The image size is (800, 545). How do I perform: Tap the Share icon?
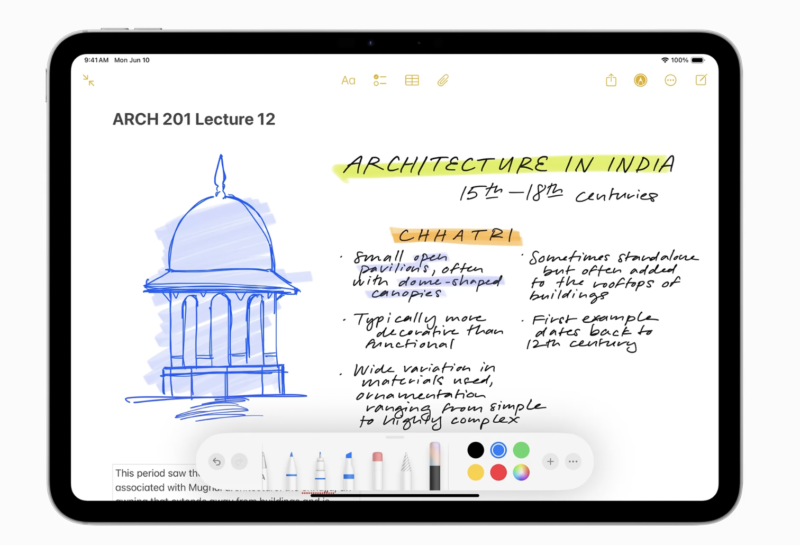tap(611, 80)
